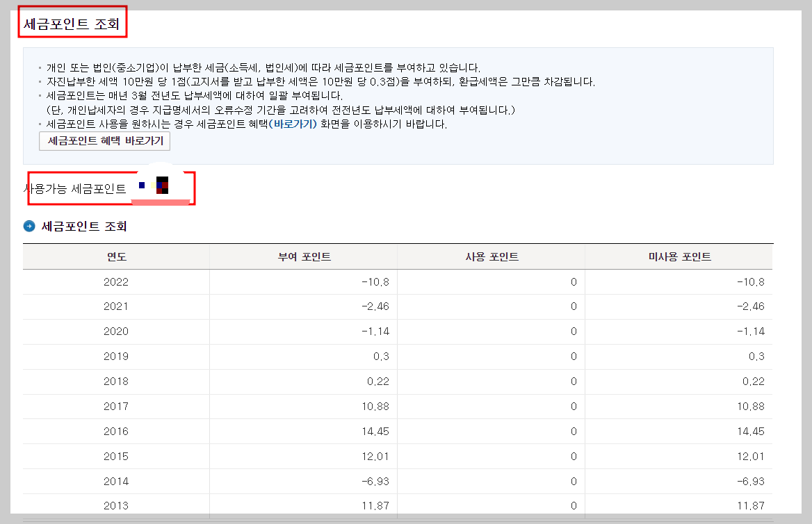
Task: Click the 사용 포인트 column header
Action: 491,256
